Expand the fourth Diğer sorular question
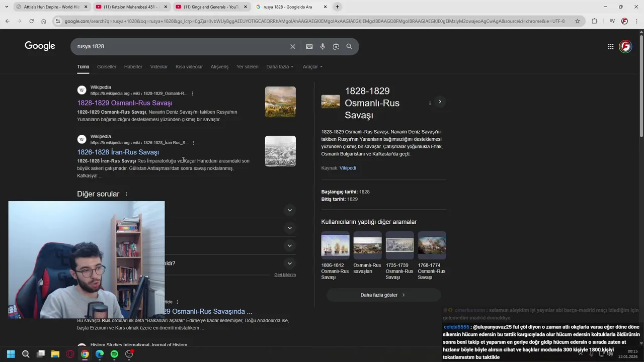644x362 pixels. pos(289,263)
